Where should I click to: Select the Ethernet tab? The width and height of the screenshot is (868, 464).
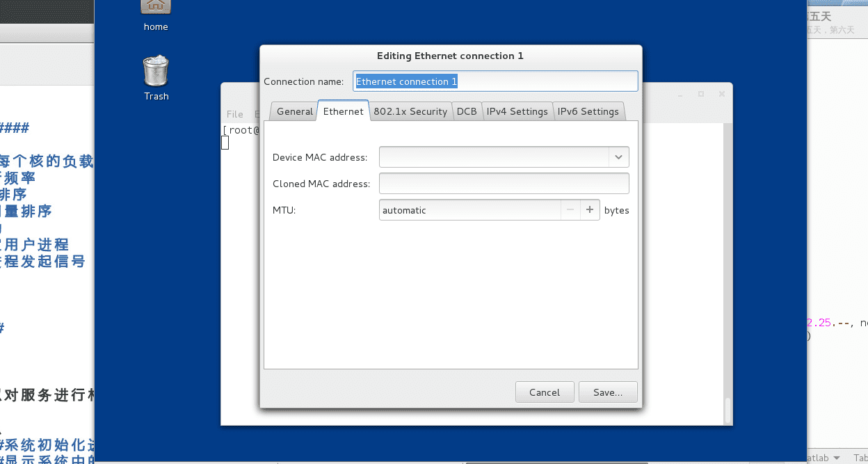click(344, 111)
